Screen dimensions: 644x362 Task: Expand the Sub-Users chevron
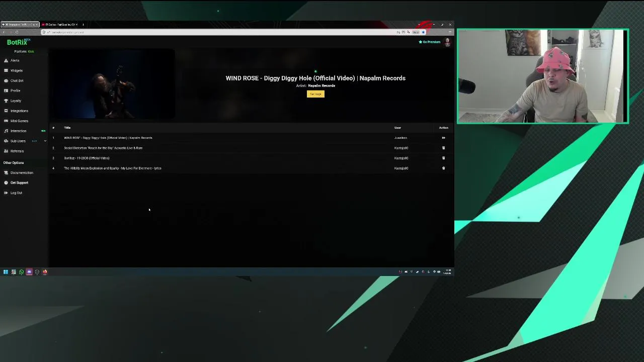(x=45, y=141)
